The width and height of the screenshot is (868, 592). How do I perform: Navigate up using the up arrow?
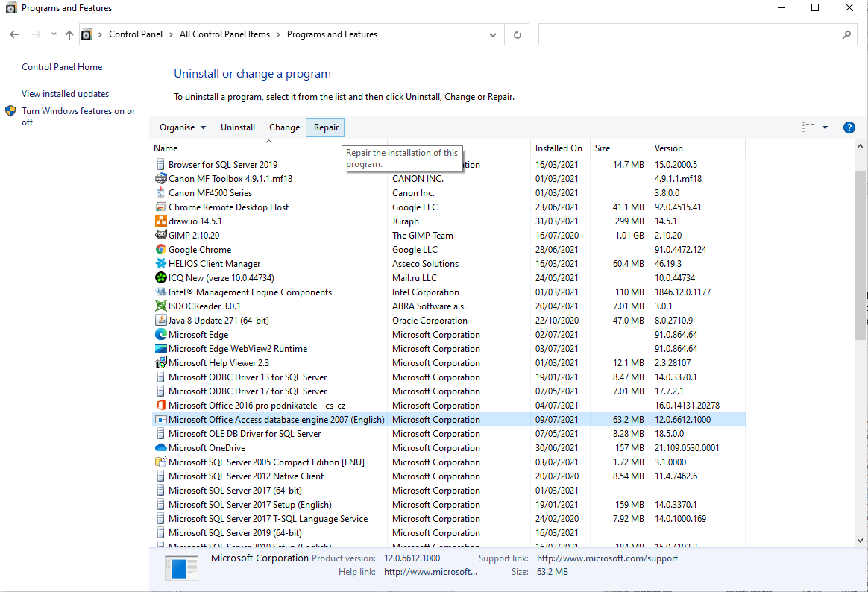click(x=69, y=34)
